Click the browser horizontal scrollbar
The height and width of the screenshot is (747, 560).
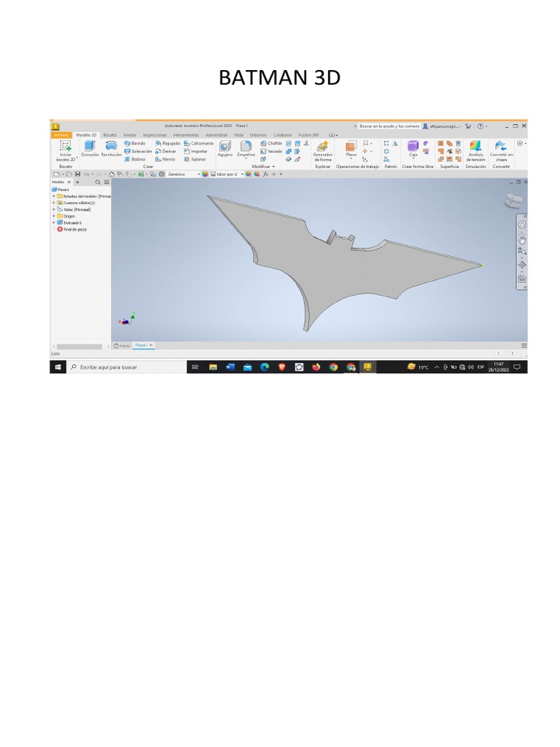[x=79, y=347]
